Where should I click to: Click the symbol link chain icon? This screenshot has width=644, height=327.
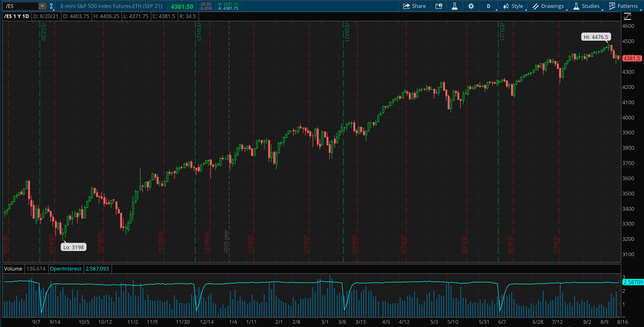(51, 6)
